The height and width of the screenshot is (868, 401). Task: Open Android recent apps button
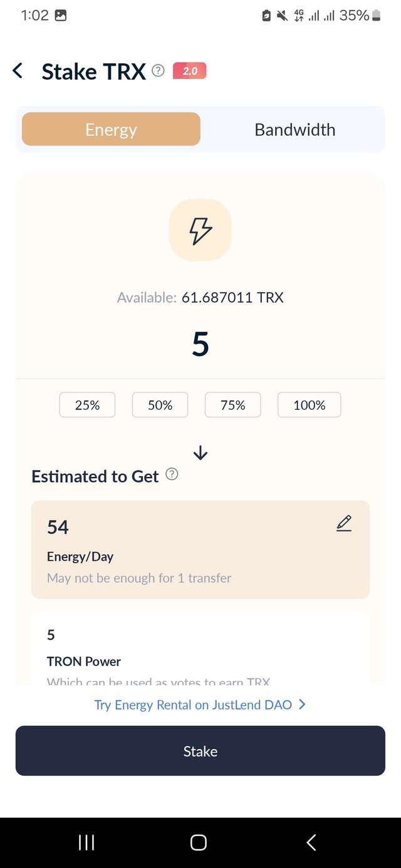pos(86,842)
